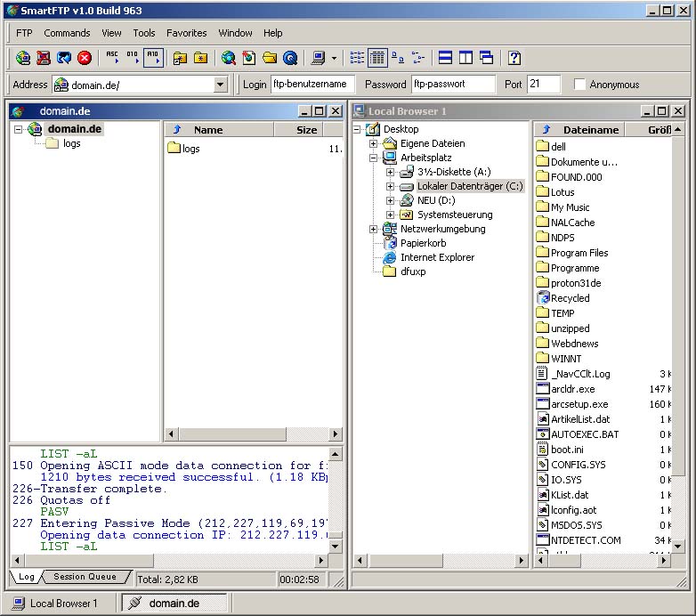Select binary 010 transfer mode icon

click(133, 58)
